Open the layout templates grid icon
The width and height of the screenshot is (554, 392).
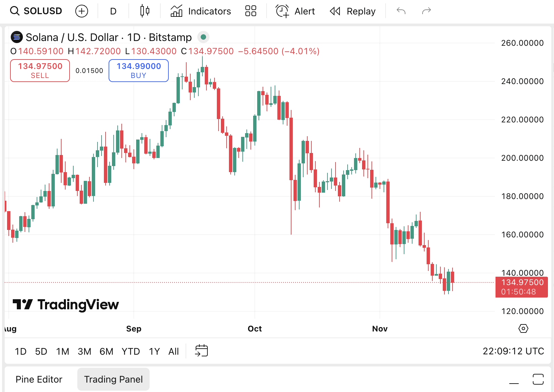(251, 11)
